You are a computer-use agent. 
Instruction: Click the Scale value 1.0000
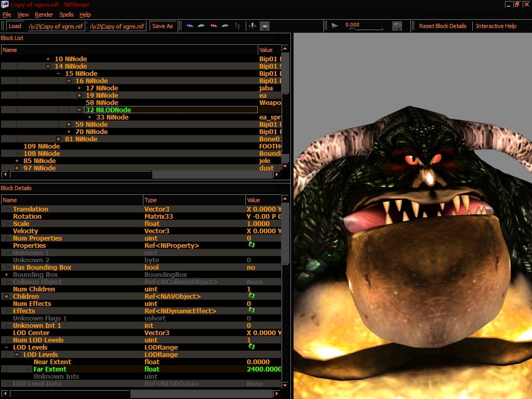(x=258, y=224)
